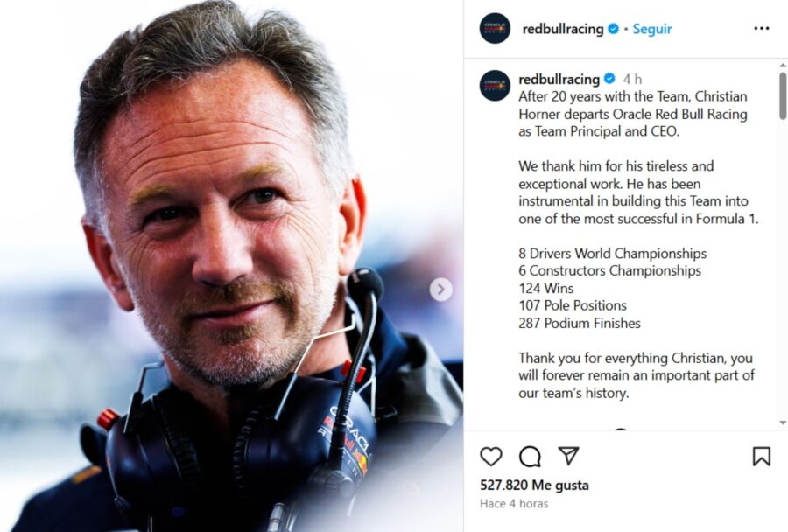Open the three-dot more options menu

(762, 29)
